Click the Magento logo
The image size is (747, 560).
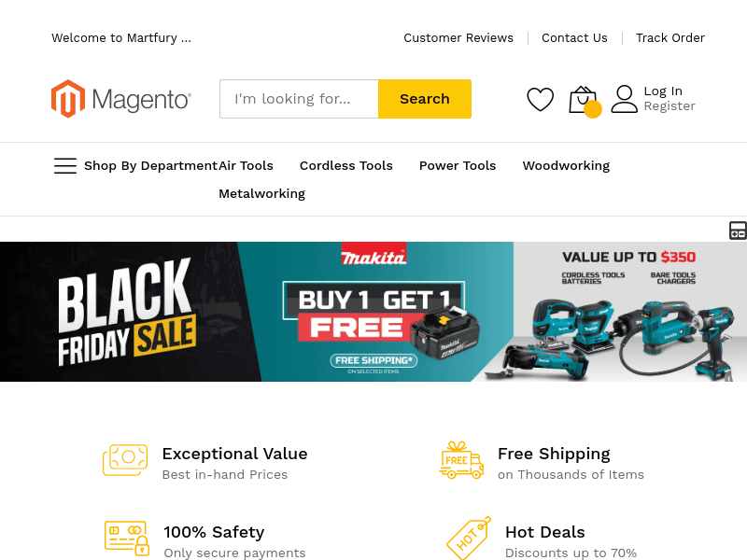(x=121, y=99)
